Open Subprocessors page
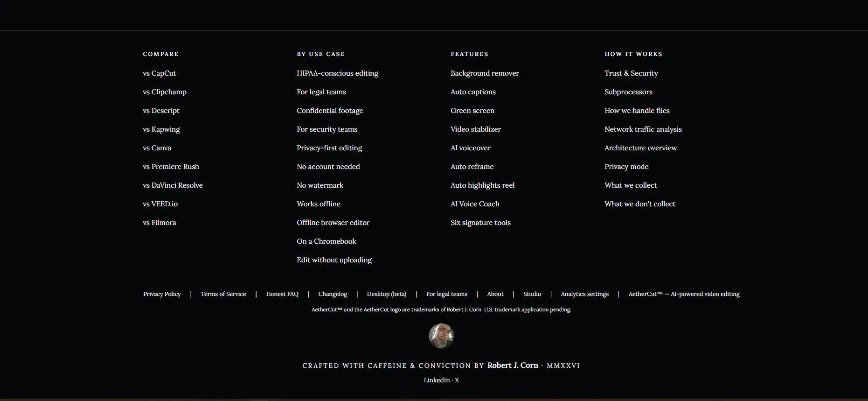Image resolution: width=868 pixels, height=401 pixels. tap(628, 92)
